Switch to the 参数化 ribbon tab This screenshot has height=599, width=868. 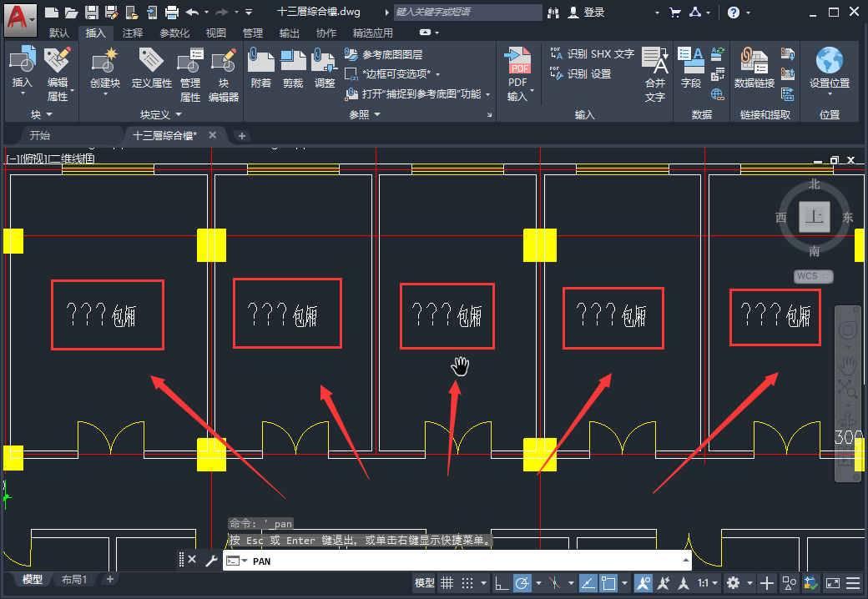pos(174,33)
